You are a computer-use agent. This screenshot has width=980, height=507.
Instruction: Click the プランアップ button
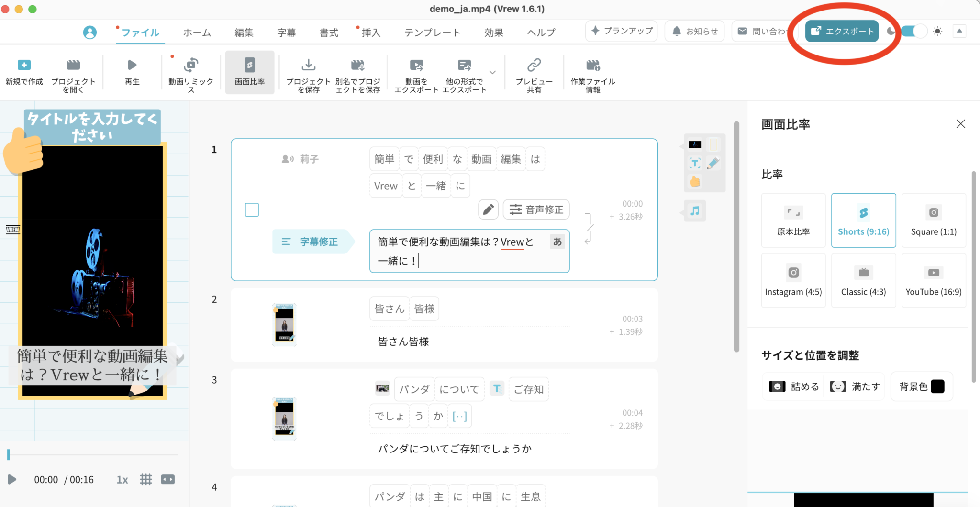[x=622, y=31]
